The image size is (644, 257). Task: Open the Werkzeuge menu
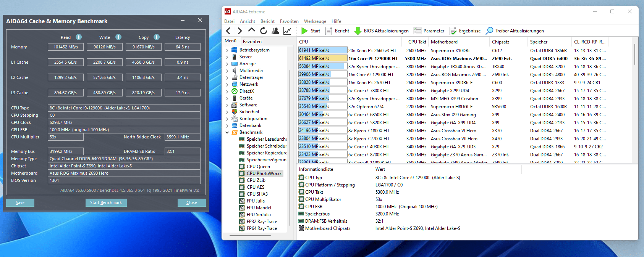[315, 21]
